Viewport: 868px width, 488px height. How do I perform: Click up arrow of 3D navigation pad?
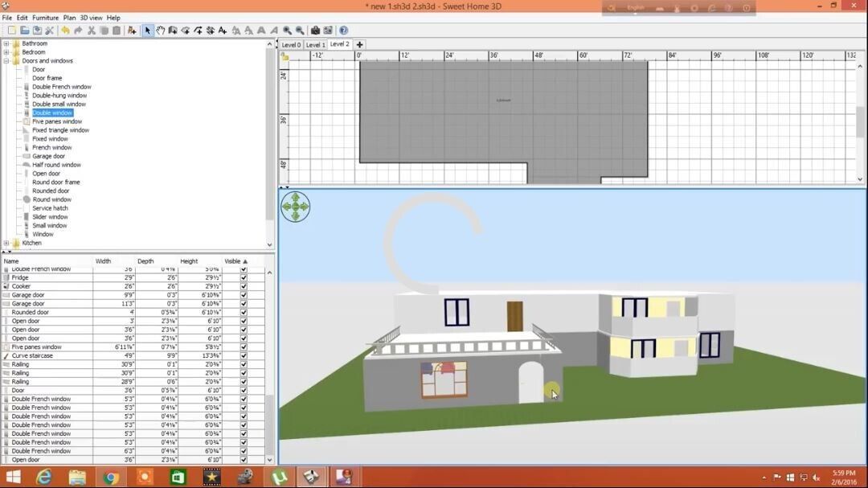tap(296, 197)
